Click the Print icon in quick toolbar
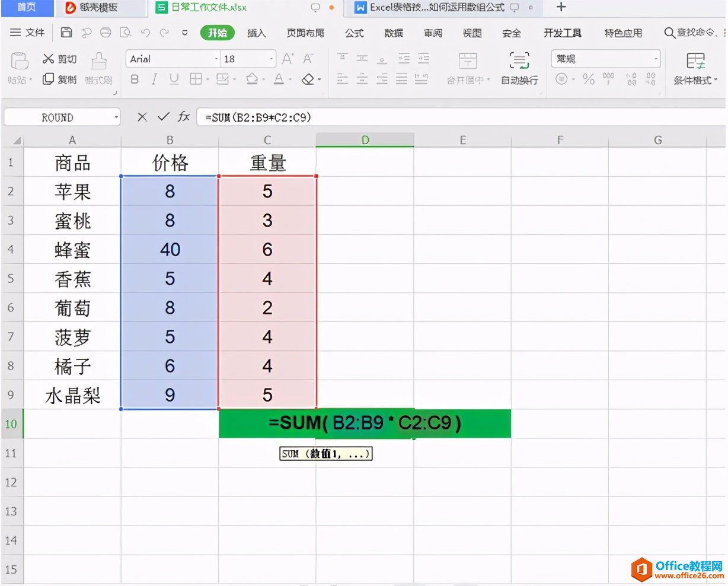 click(x=106, y=33)
